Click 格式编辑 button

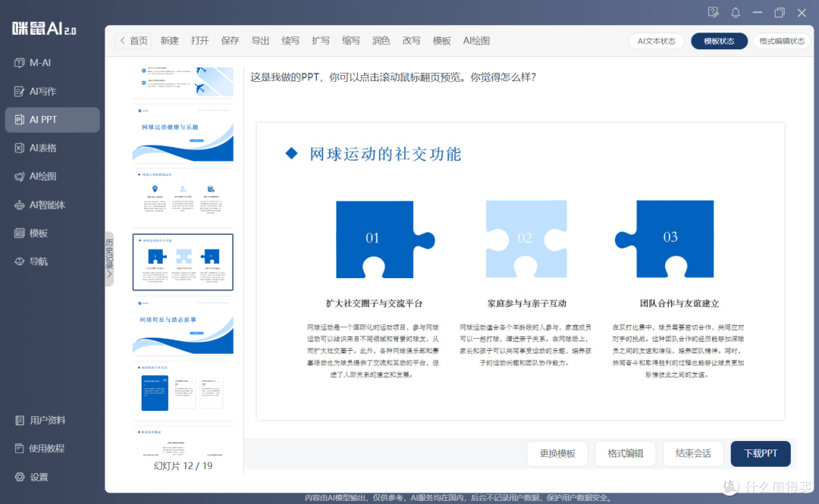point(625,453)
